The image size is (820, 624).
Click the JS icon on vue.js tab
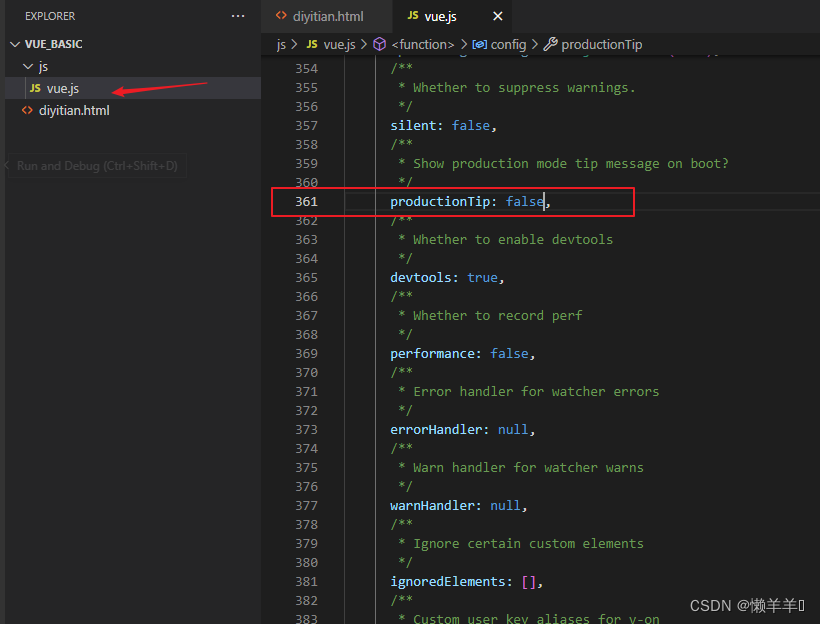(413, 16)
